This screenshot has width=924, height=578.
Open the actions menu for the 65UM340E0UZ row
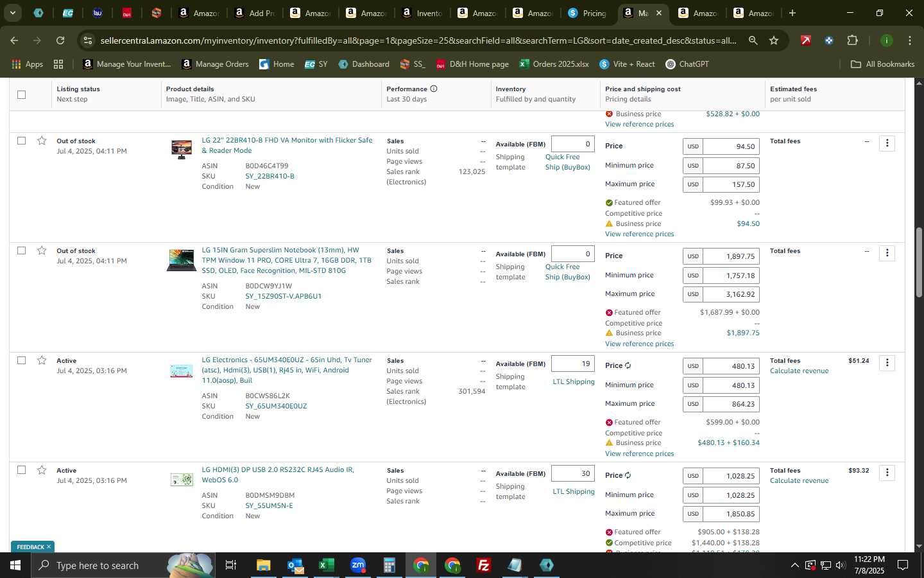coord(887,363)
